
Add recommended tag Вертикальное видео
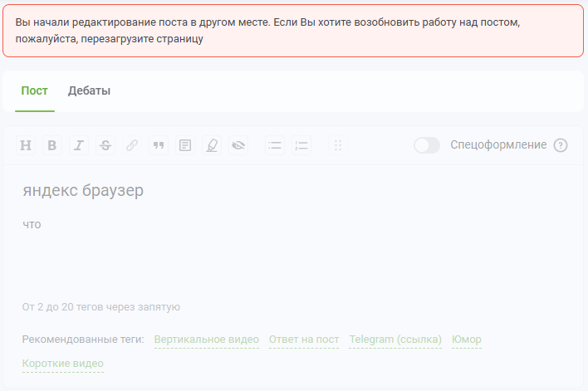point(207,340)
